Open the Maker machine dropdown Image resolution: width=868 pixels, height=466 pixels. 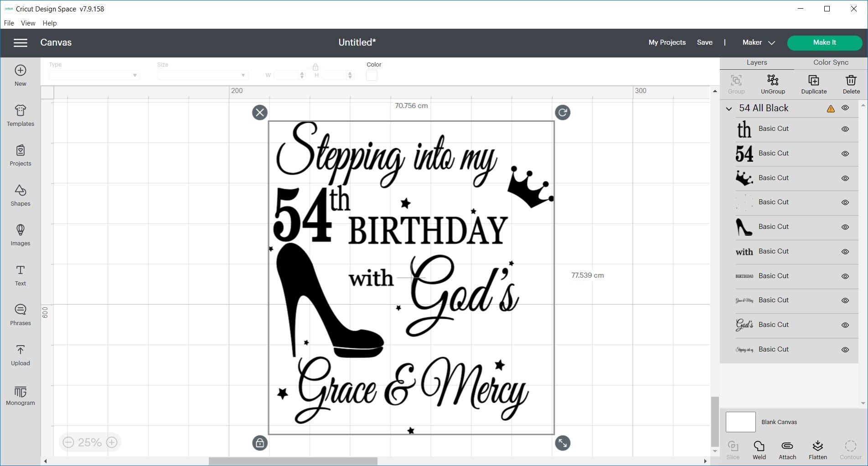click(x=758, y=42)
